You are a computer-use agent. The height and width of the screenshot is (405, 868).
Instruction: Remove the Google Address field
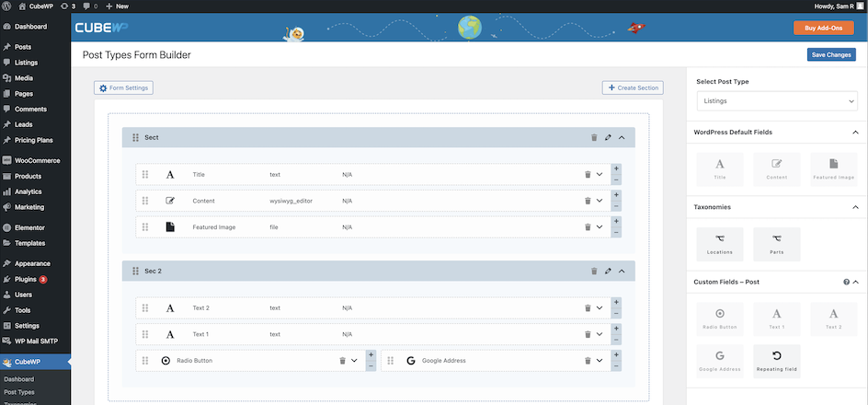588,361
